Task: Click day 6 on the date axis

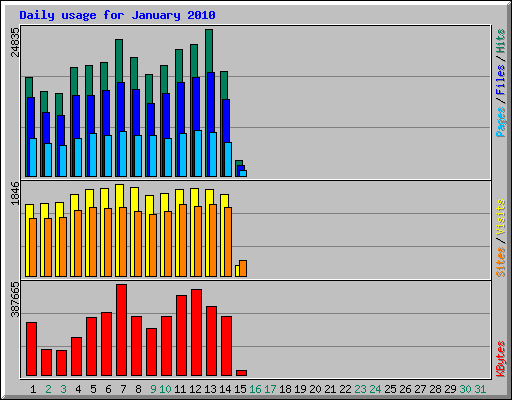Action: click(108, 389)
